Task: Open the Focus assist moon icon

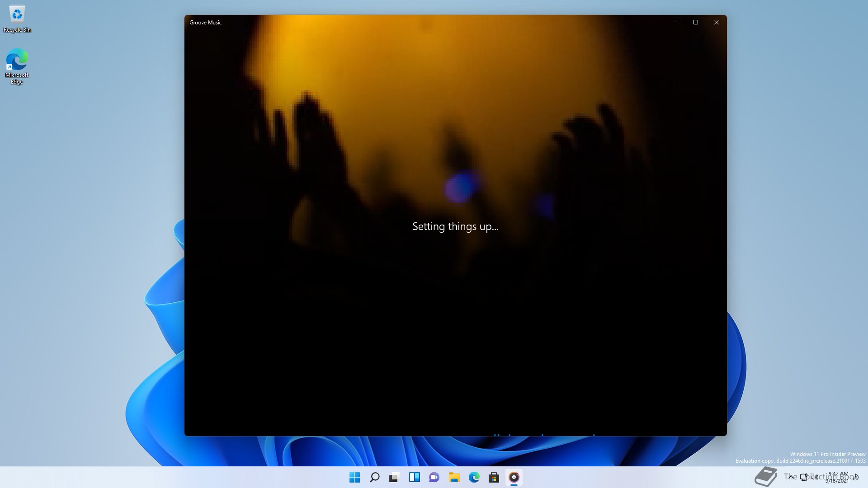Action: tap(855, 477)
